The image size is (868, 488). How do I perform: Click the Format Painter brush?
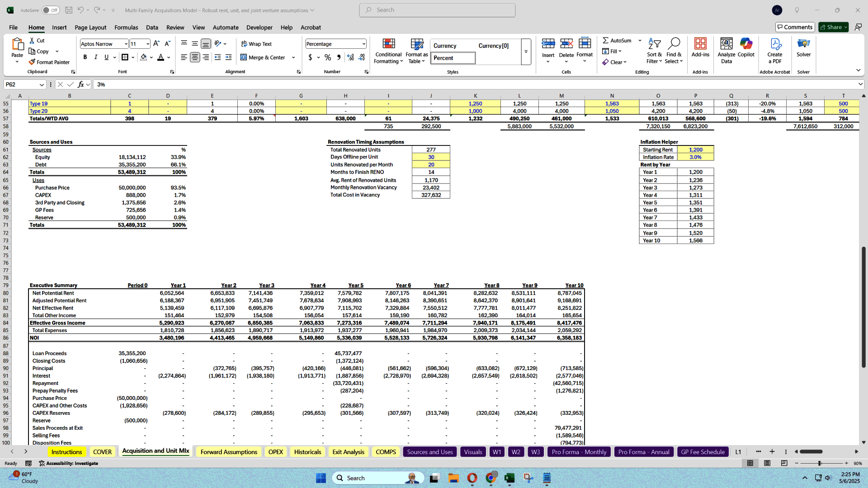coord(32,62)
